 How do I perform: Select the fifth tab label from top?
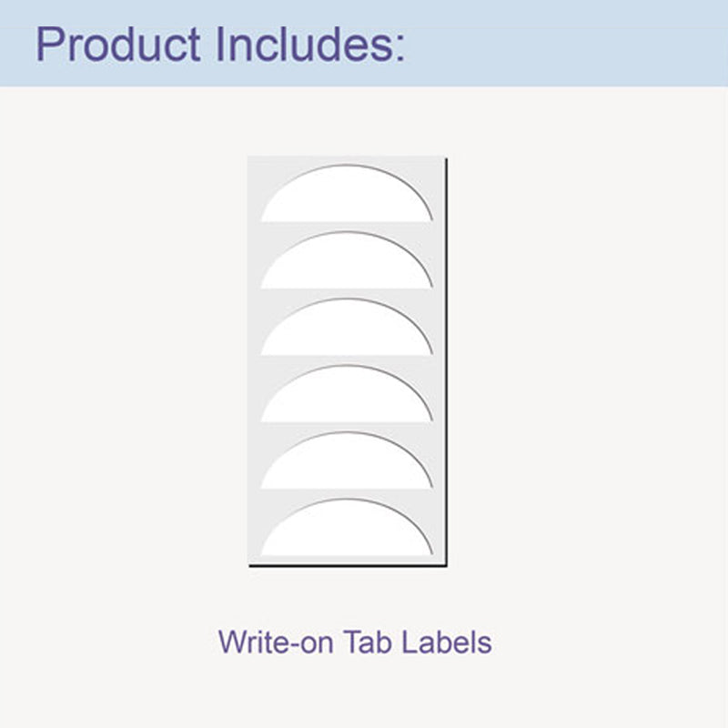pyautogui.click(x=347, y=462)
